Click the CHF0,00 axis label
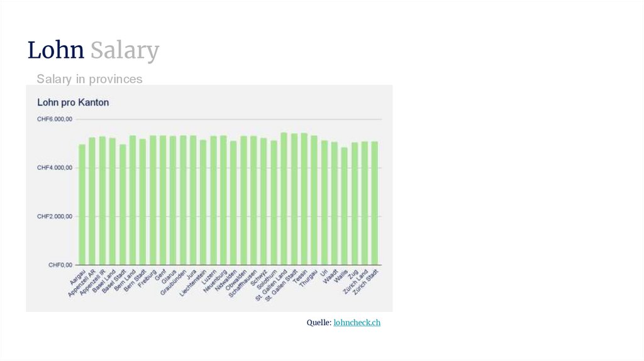The height and width of the screenshot is (361, 644). pos(60,265)
